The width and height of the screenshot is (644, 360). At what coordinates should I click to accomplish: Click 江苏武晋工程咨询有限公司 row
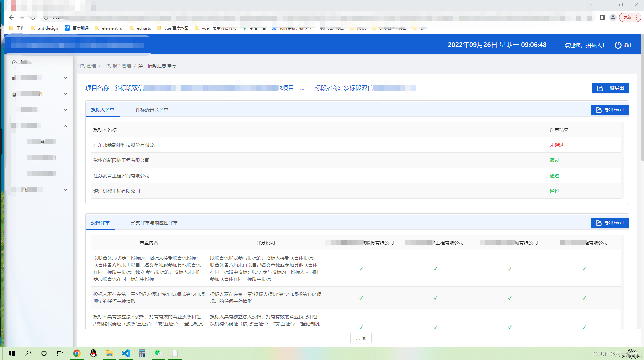[x=356, y=176]
